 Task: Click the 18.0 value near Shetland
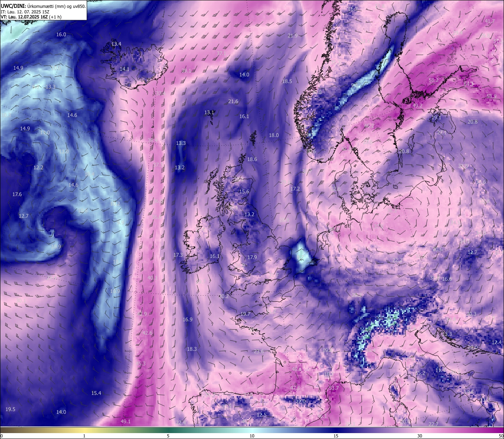[274, 135]
